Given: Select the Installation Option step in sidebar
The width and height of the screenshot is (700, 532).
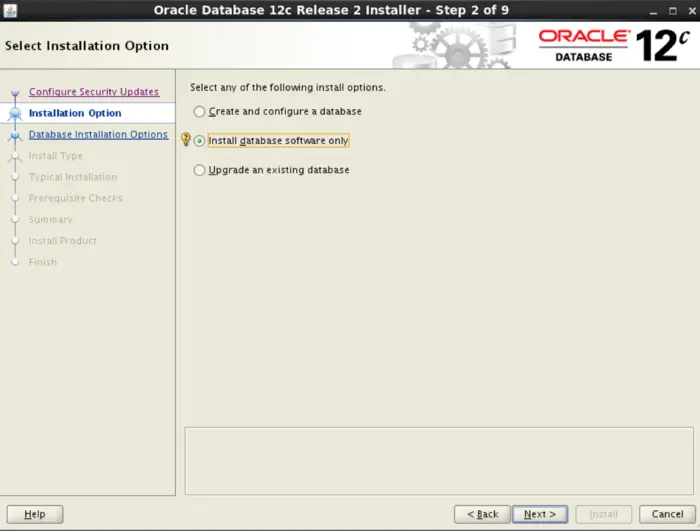Looking at the screenshot, I should (x=75, y=113).
